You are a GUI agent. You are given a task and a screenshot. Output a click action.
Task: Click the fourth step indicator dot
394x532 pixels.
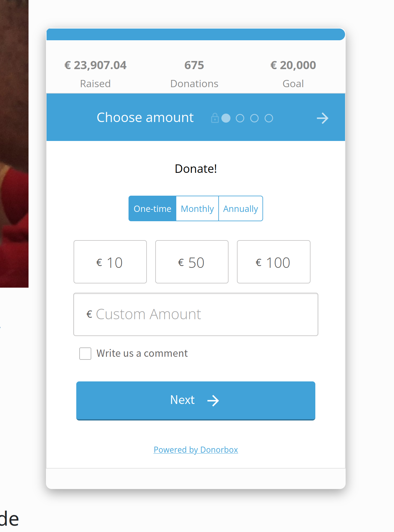point(269,118)
